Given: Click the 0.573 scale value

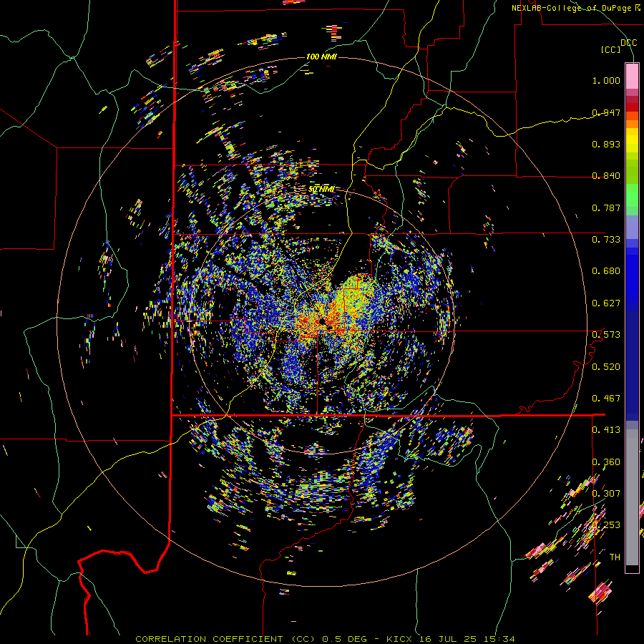Looking at the screenshot, I should (606, 335).
